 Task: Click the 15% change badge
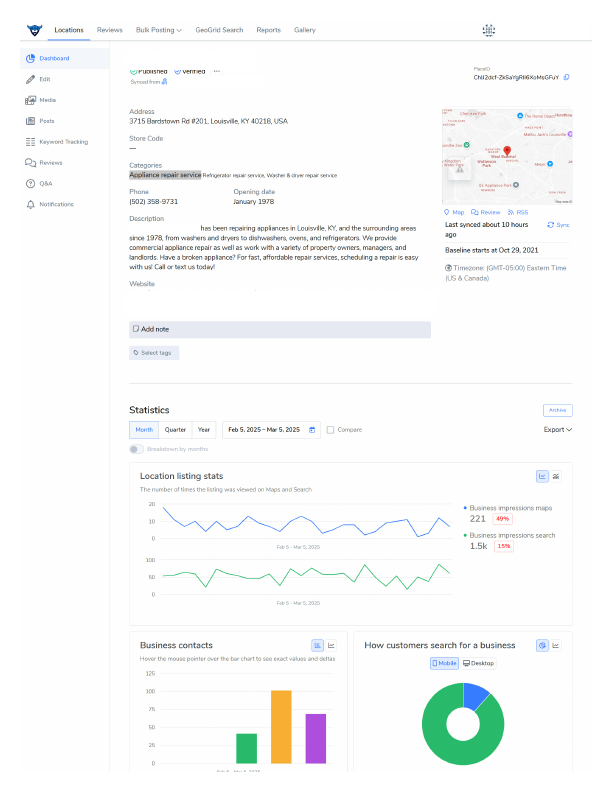click(503, 546)
